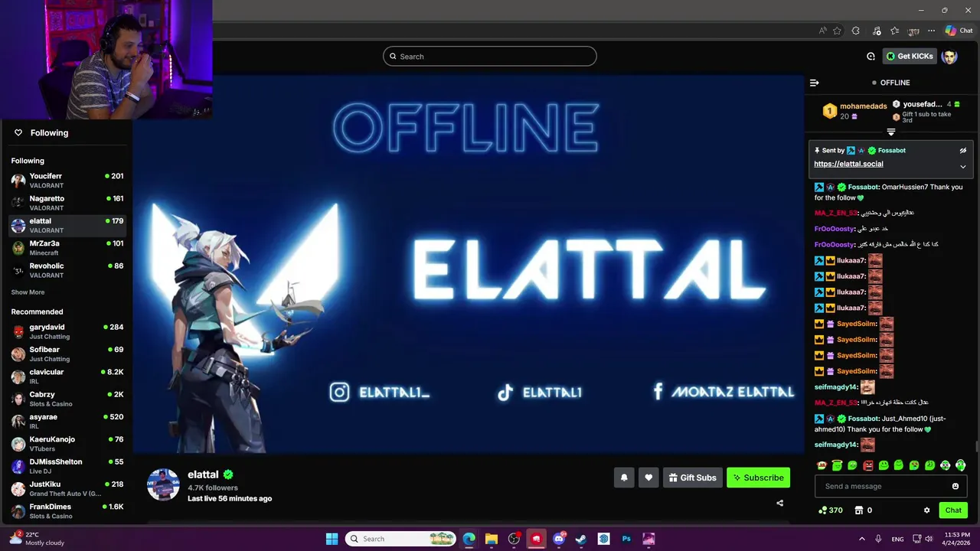Image resolution: width=980 pixels, height=551 pixels.
Task: Open KaeruKanojo VTubers channel
Action: [67, 444]
